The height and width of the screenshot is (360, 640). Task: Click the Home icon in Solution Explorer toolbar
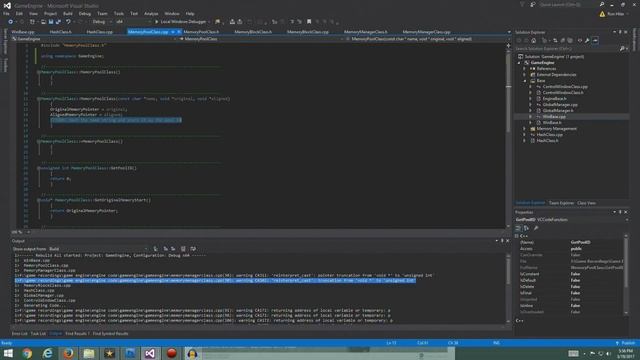click(533, 40)
